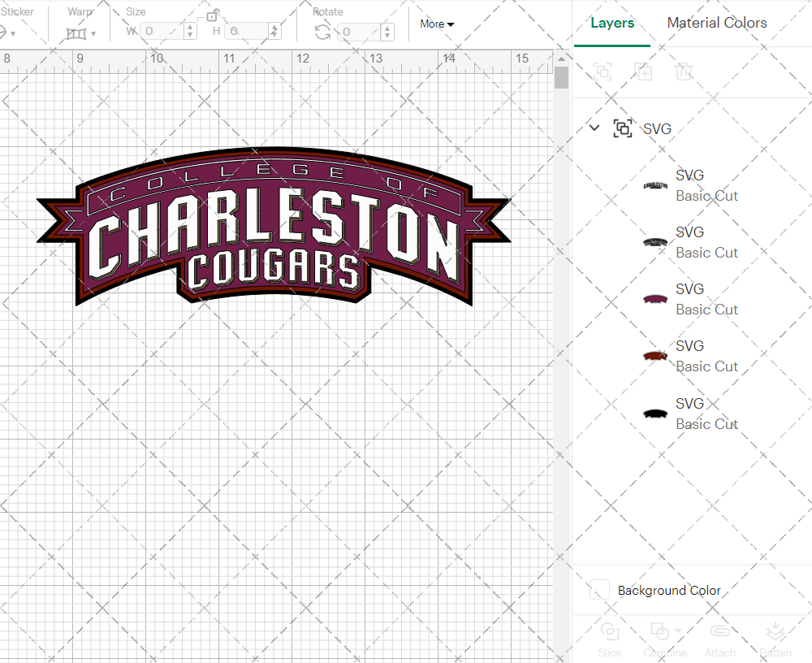This screenshot has width=812, height=663.
Task: Click the Flatten button
Action: pyautogui.click(x=775, y=640)
